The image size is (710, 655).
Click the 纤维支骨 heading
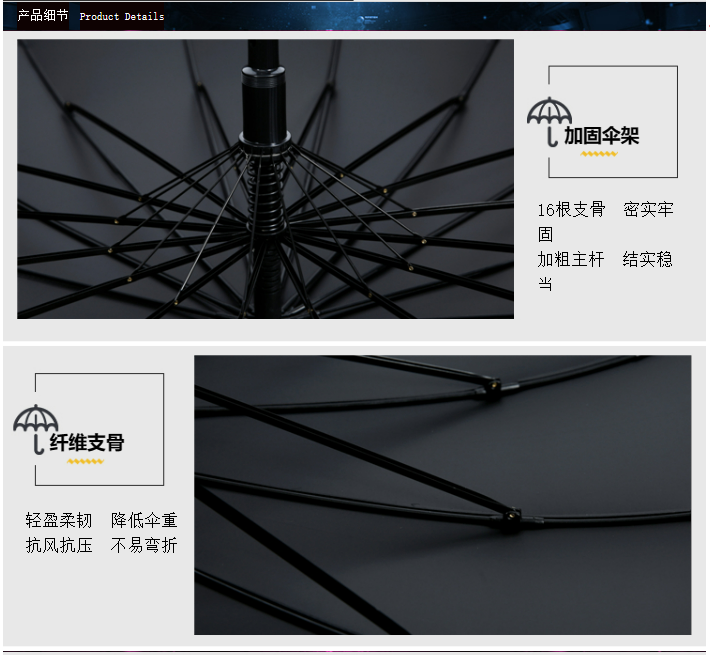pos(87,443)
